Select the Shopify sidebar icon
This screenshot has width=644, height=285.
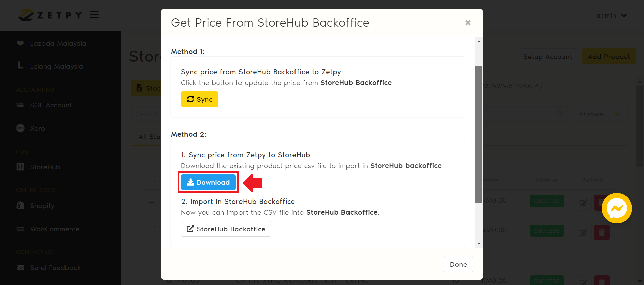pyautogui.click(x=20, y=205)
